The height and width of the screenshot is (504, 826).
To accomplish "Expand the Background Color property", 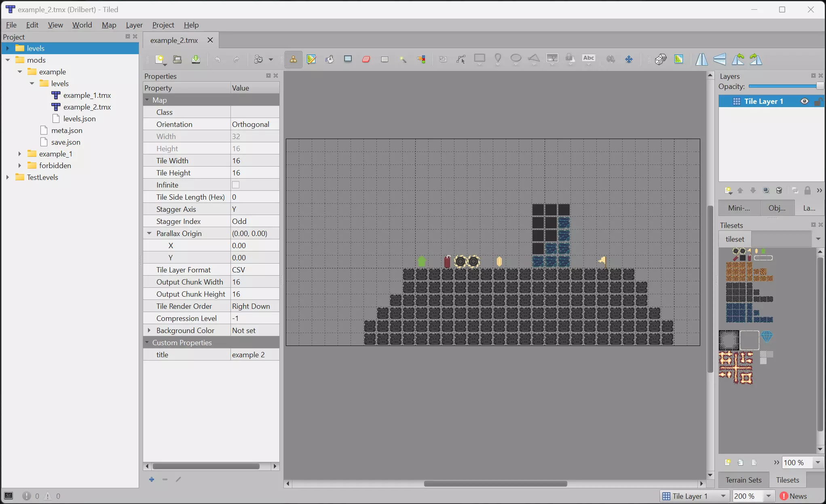I will pos(149,330).
